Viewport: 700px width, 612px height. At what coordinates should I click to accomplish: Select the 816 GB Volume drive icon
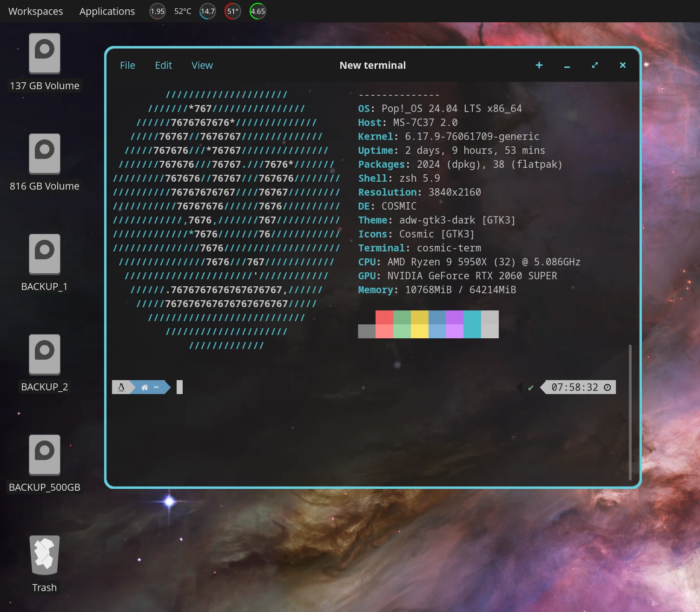(45, 154)
